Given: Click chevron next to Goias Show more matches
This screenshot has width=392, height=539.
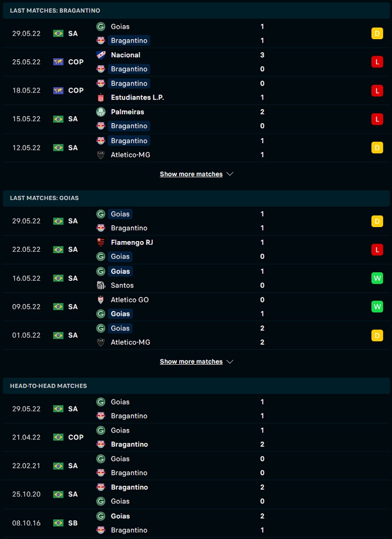Looking at the screenshot, I should point(230,362).
